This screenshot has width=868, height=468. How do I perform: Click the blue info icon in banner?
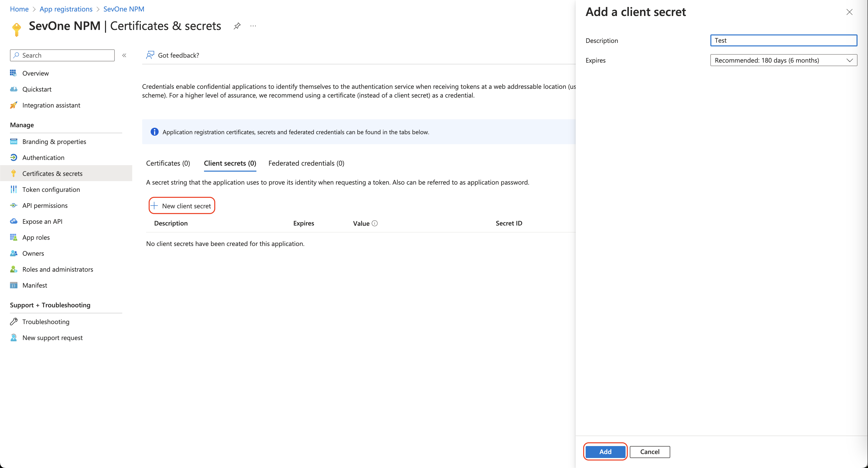154,132
